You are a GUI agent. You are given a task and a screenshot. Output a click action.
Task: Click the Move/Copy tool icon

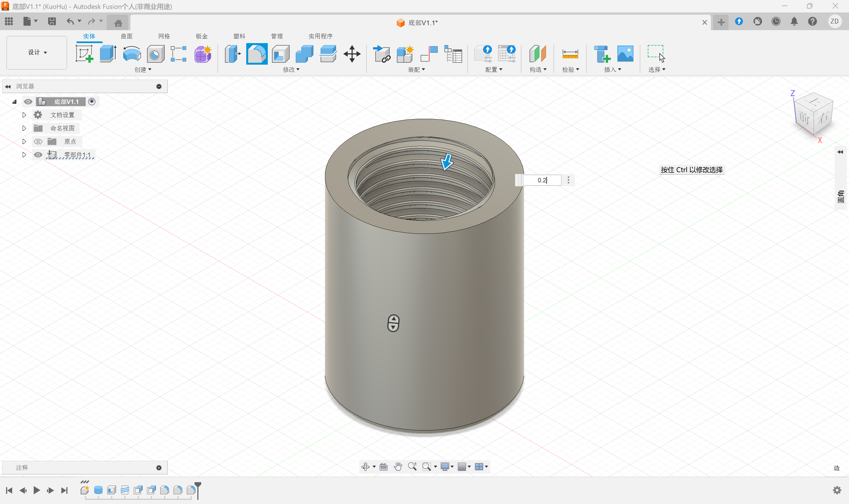(352, 54)
